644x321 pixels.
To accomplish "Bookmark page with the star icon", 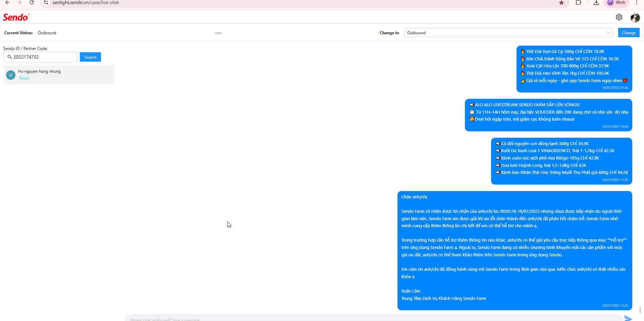I will click(561, 3).
